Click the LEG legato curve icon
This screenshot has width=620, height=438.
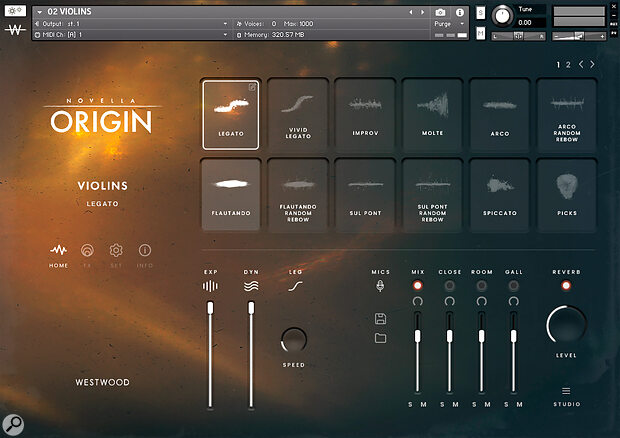pyautogui.click(x=295, y=286)
